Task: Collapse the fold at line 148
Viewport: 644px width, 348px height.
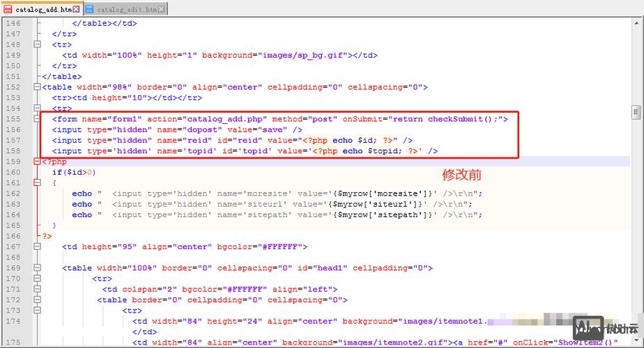Action: pos(38,45)
